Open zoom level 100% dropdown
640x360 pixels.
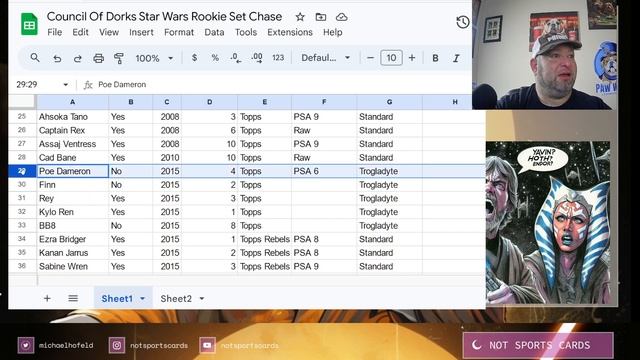point(154,58)
